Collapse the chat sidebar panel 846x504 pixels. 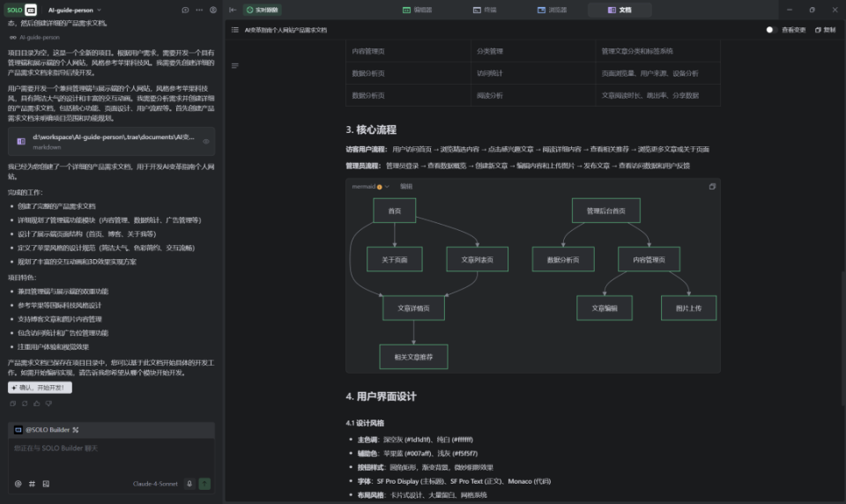(233, 10)
